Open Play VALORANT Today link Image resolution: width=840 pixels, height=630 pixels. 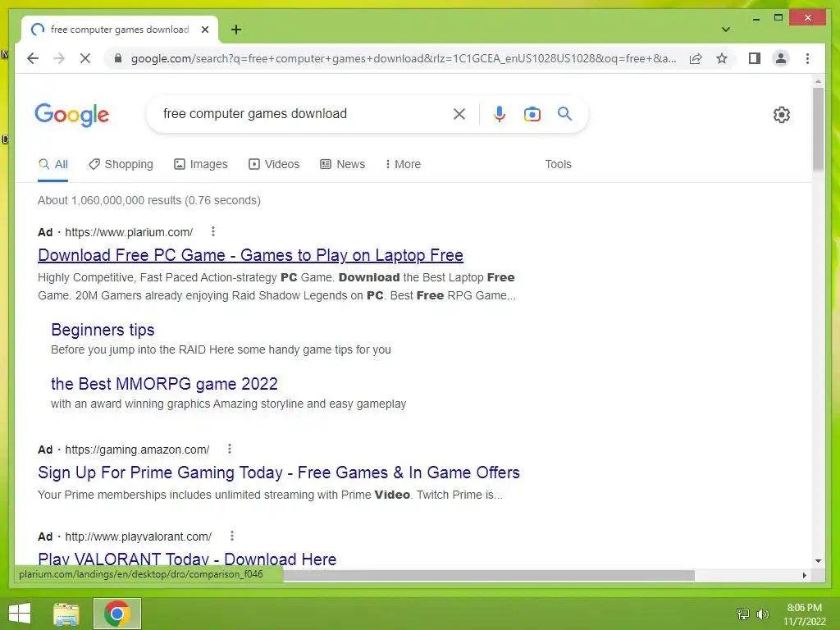(x=187, y=559)
